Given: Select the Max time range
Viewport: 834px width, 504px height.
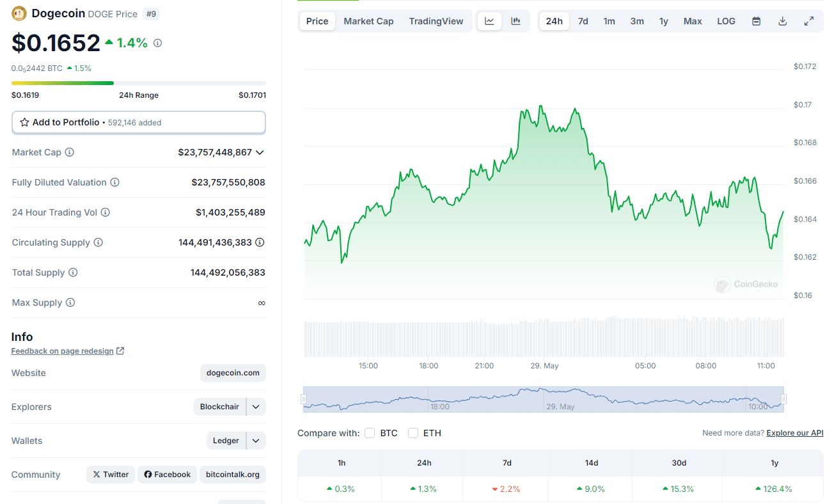Looking at the screenshot, I should [x=693, y=21].
